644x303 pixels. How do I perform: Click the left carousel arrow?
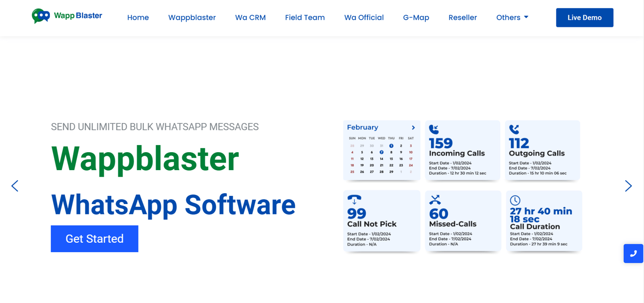(15, 186)
